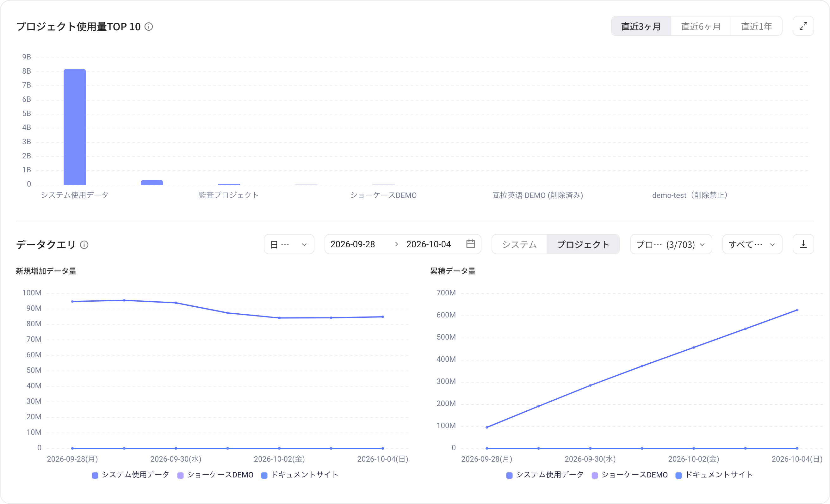
Task: Toggle システム使用データ legend in 新規増加 chart
Action: 130,475
